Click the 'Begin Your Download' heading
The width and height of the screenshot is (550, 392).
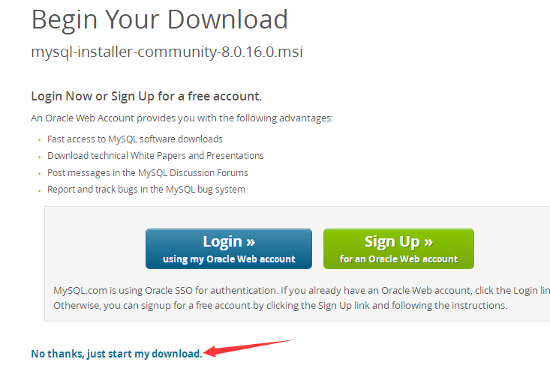[x=160, y=19]
